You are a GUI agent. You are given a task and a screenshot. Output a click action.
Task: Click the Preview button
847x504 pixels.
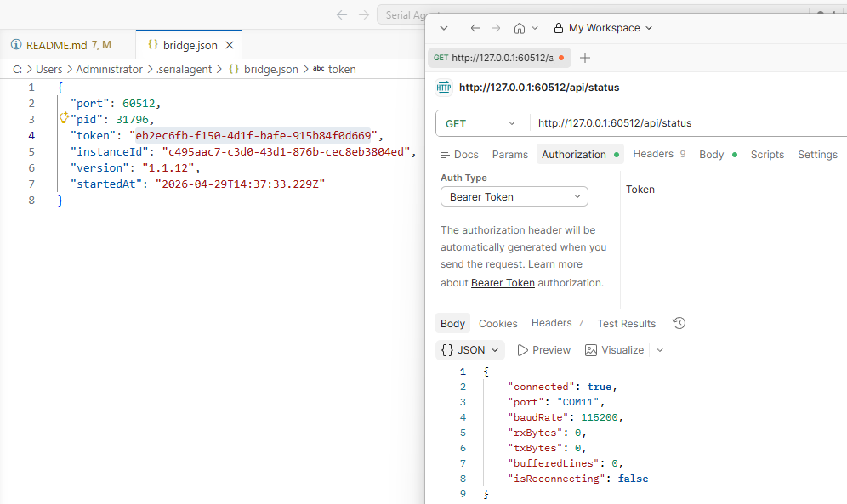544,350
